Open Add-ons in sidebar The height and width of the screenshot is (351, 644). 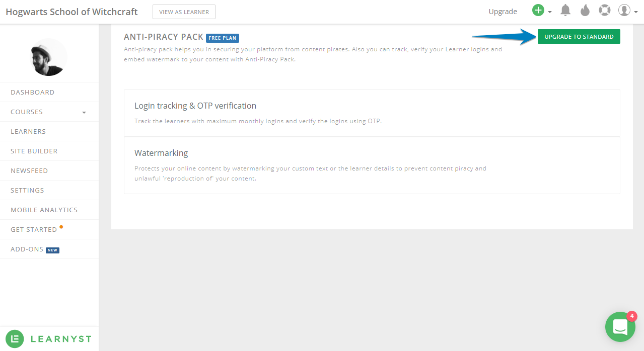pyautogui.click(x=49, y=249)
